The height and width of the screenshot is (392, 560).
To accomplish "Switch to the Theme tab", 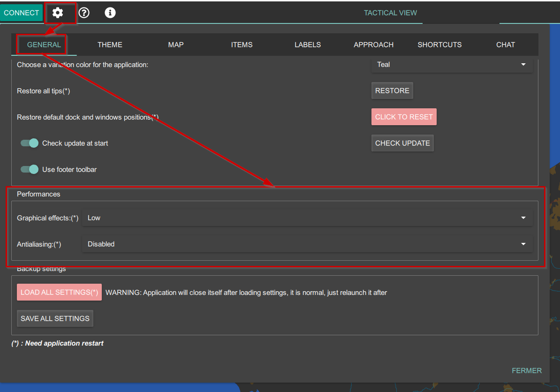I will 110,45.
